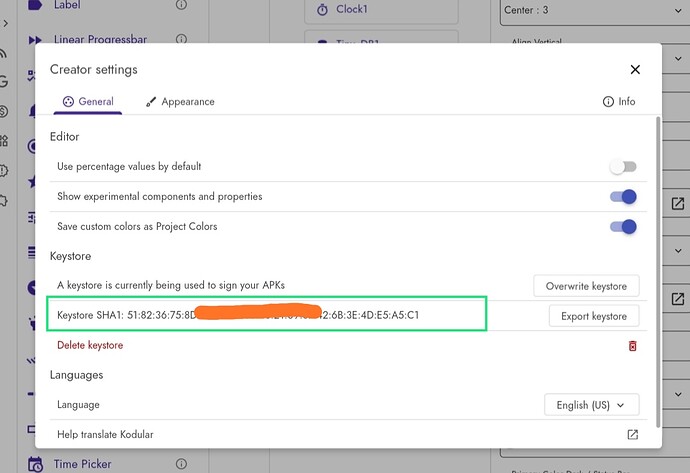Click the Info circle icon in dialog header
This screenshot has height=473, width=690.
click(608, 102)
